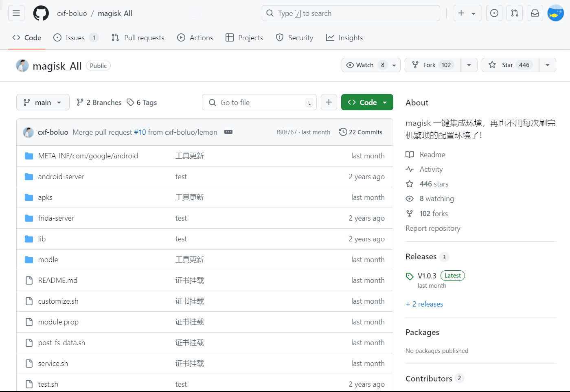Go to the GitHub homepage logo

[x=41, y=13]
